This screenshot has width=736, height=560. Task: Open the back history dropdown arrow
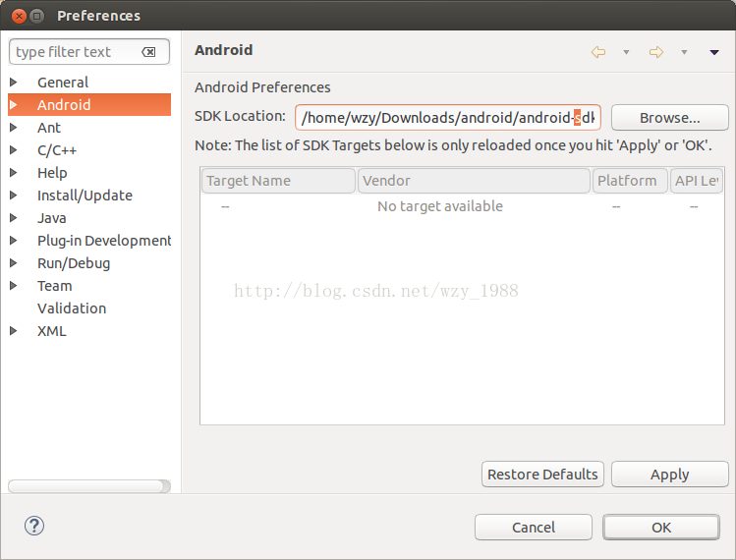pos(626,52)
